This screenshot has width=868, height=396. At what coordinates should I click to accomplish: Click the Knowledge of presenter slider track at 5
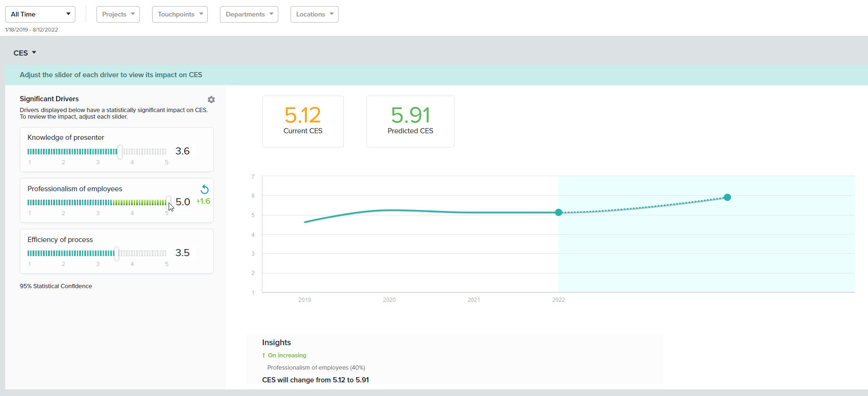tap(165, 152)
